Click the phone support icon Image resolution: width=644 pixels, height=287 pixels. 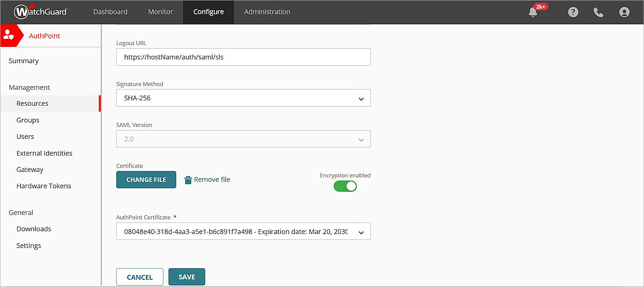pos(598,12)
